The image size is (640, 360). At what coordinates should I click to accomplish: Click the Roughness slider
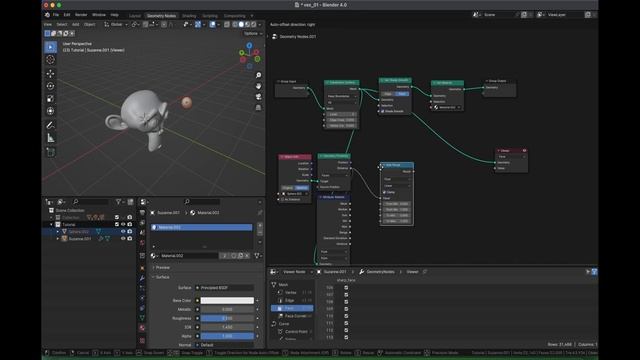pos(227,318)
